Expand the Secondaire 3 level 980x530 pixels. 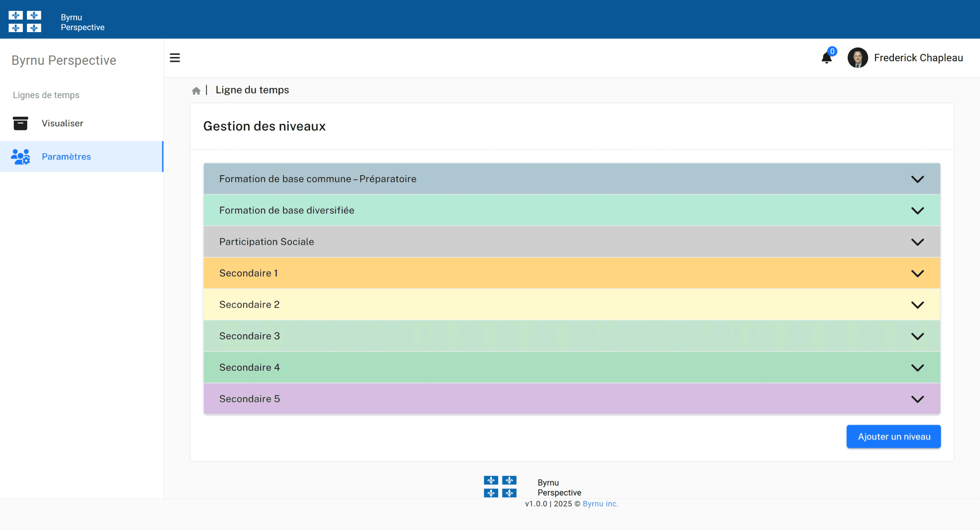(918, 336)
